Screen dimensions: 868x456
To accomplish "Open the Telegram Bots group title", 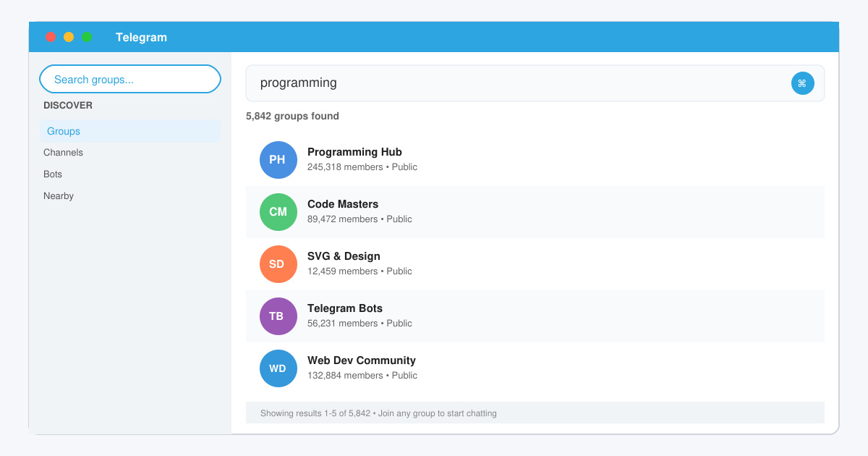I will [x=345, y=308].
